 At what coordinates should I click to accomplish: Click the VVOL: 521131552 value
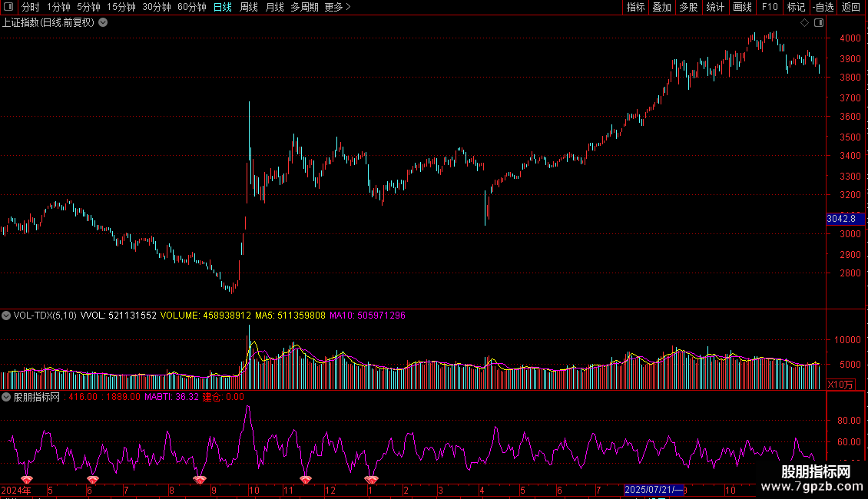pyautogui.click(x=118, y=316)
